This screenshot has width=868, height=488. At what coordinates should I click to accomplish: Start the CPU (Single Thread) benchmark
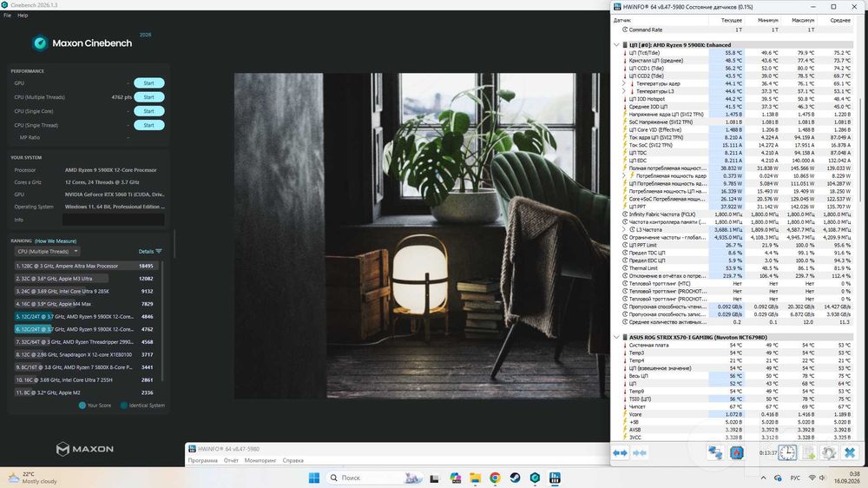click(x=149, y=125)
